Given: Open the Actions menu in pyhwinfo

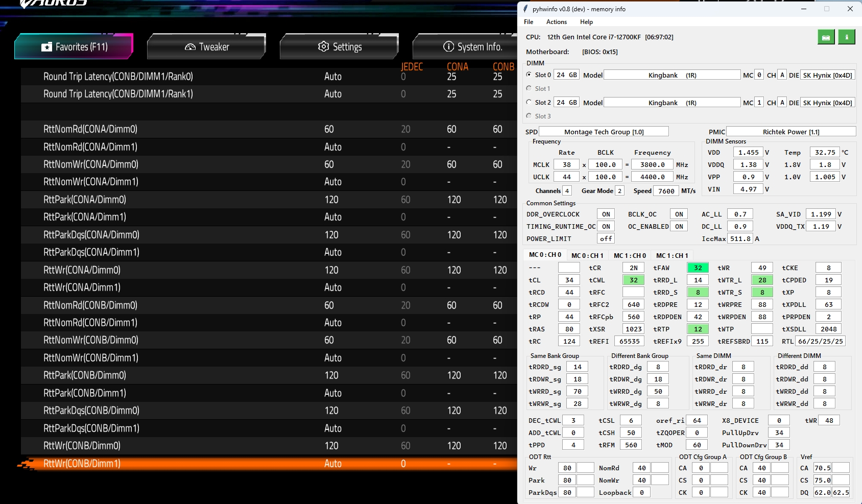Looking at the screenshot, I should click(x=557, y=22).
